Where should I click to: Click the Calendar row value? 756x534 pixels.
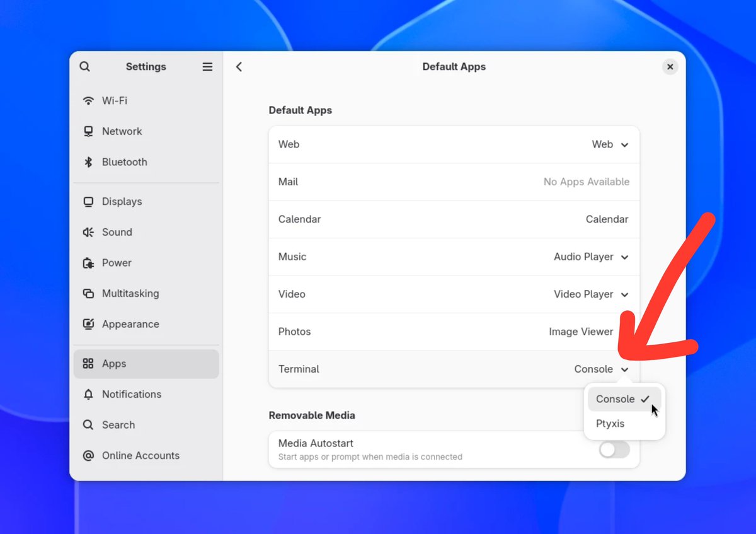point(607,219)
